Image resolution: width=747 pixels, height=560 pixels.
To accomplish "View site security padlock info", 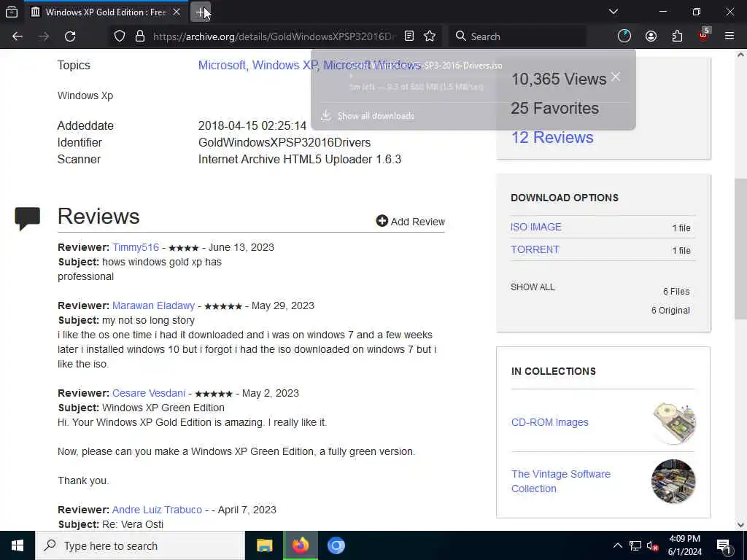I will point(139,36).
